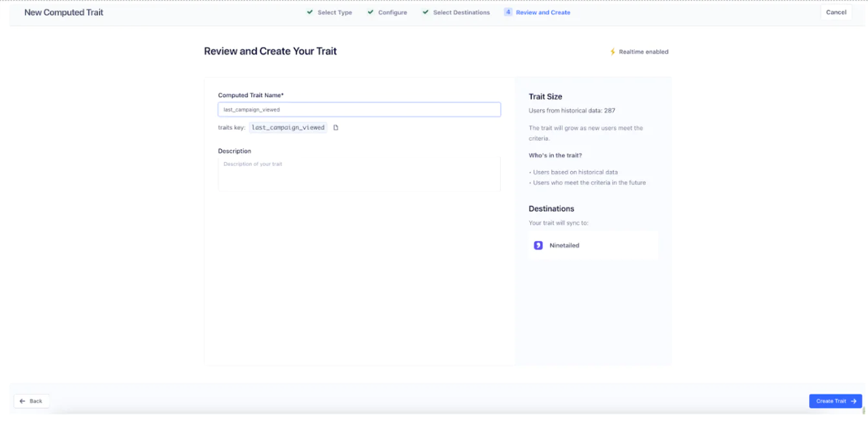The image size is (868, 426).
Task: Select the Review and Create step
Action: click(x=543, y=12)
